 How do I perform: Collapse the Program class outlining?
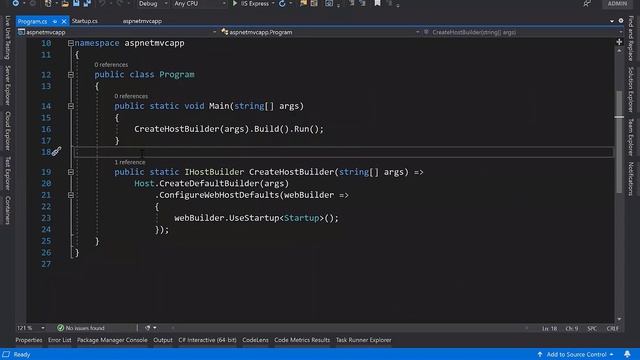pos(71,75)
